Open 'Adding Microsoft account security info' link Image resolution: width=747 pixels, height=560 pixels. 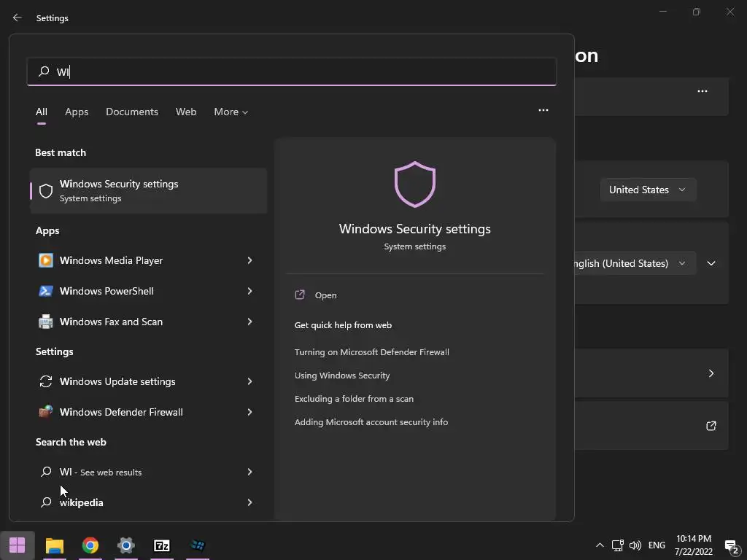pos(371,422)
